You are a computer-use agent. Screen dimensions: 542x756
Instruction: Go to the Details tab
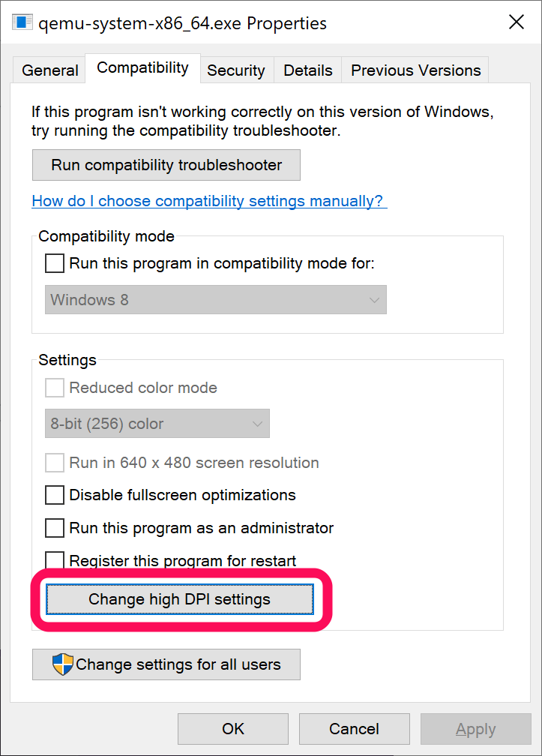coord(307,70)
